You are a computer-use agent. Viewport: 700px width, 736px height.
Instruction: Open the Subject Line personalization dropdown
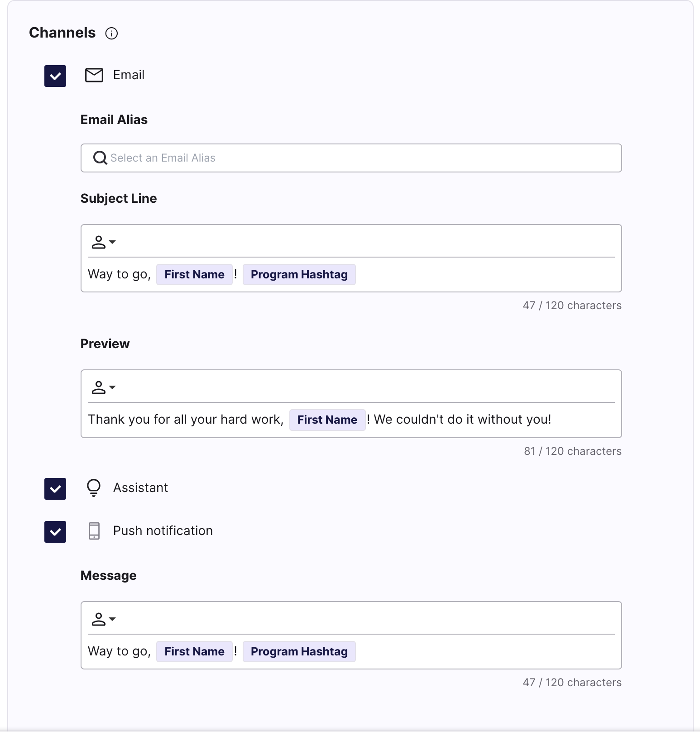113,243
